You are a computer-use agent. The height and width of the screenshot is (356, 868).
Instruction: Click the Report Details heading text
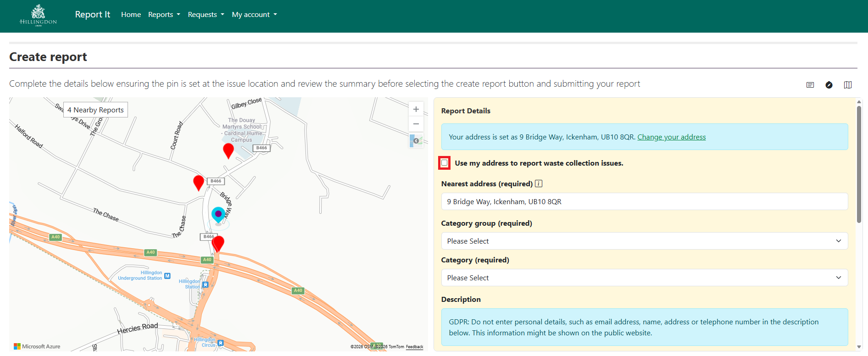pyautogui.click(x=466, y=111)
